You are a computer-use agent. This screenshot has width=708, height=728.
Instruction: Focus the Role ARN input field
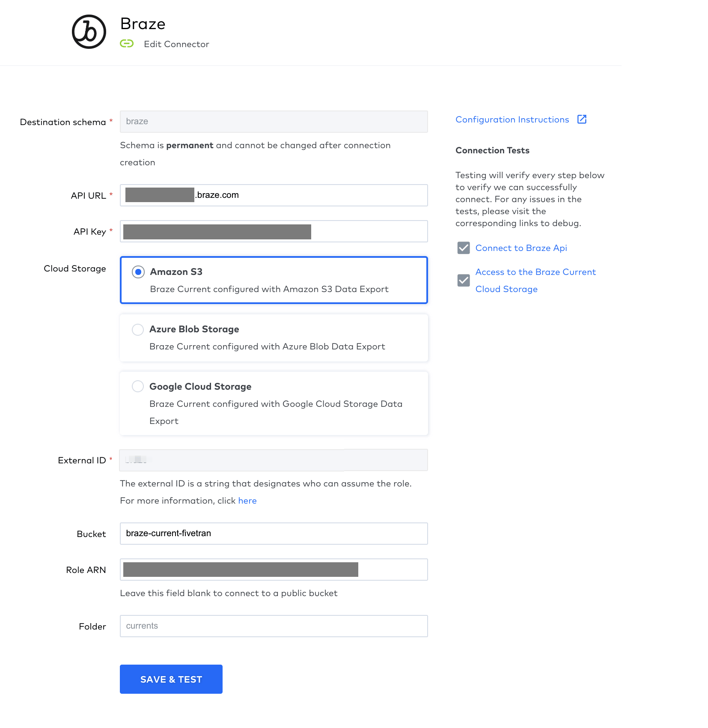274,570
